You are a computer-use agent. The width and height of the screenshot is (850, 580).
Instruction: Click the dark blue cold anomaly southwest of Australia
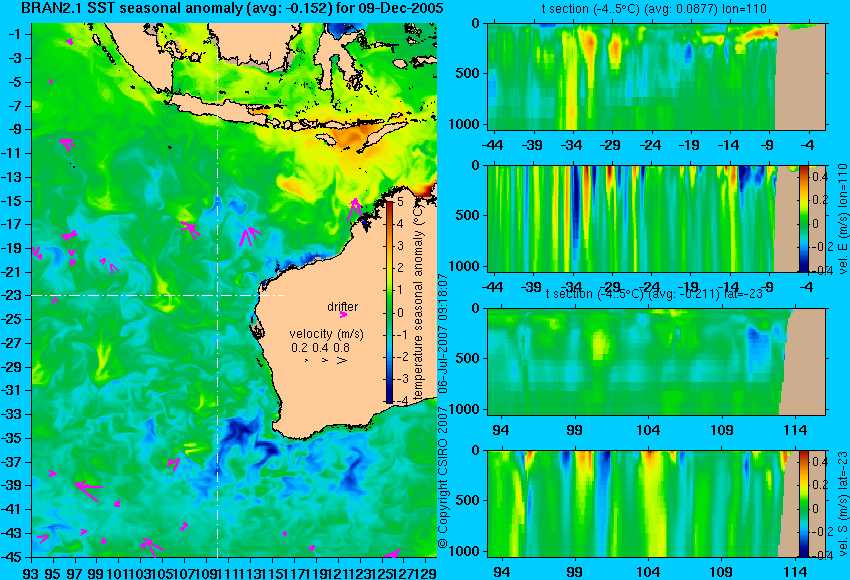coord(239,434)
